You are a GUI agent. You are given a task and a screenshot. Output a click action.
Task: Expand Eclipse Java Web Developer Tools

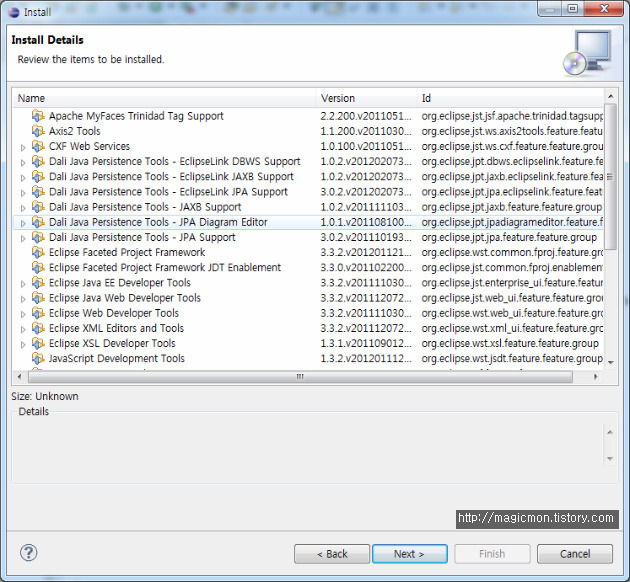point(23,299)
